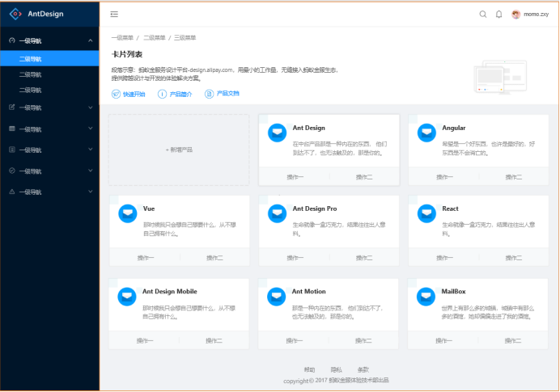The height and width of the screenshot is (392, 560).
Task: Click the Ant Design Mobile card's avatar icon
Action: tap(127, 297)
